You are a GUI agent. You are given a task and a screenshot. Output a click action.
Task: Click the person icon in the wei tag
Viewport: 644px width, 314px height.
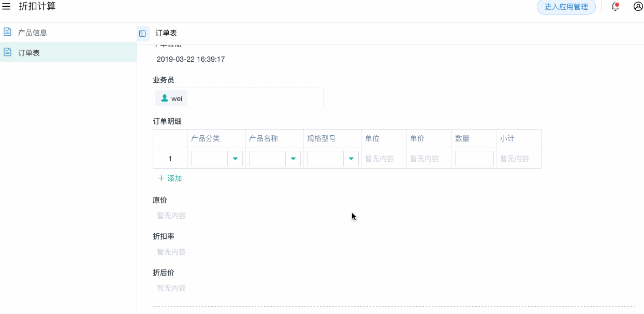(165, 98)
